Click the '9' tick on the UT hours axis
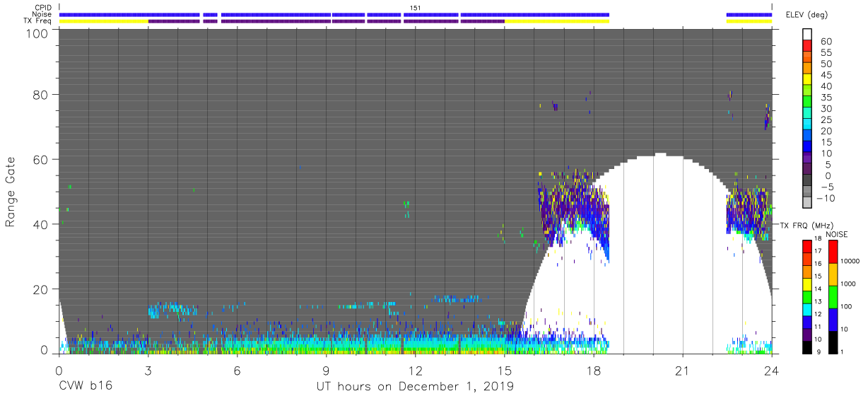This screenshot has width=868, height=401. [326, 370]
